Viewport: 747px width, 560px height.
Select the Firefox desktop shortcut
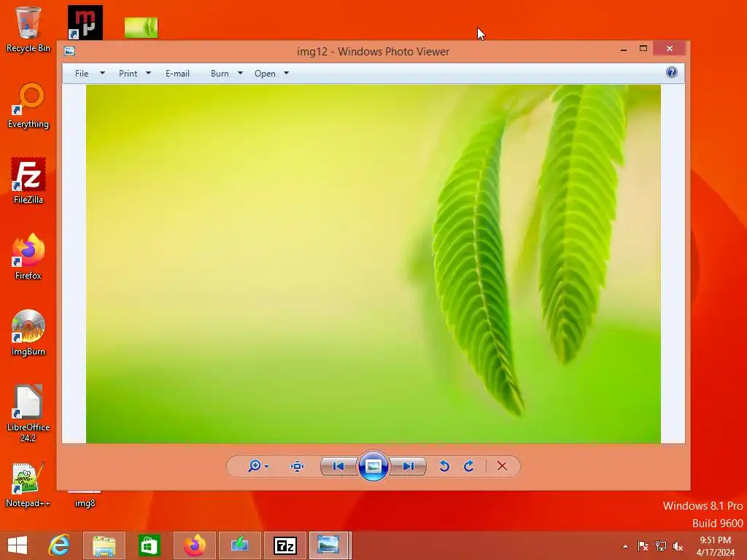tap(28, 257)
